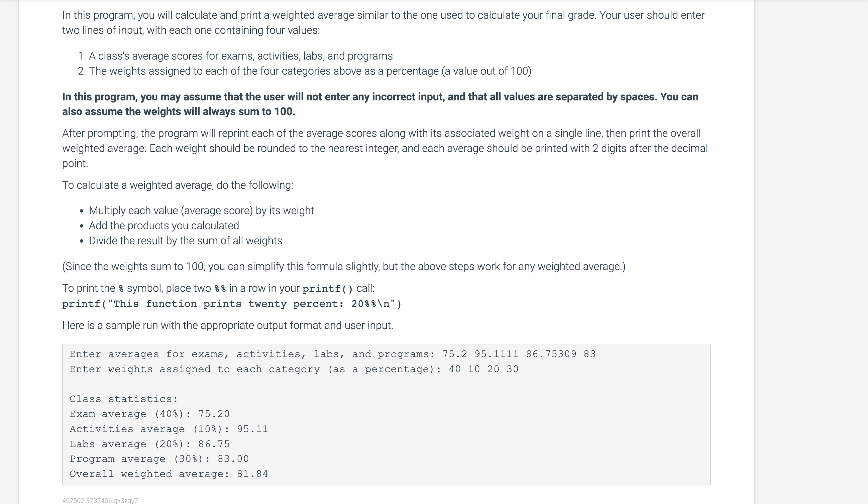Click the 'Program average (30%): 83.00' line
868x504 pixels.
(159, 459)
